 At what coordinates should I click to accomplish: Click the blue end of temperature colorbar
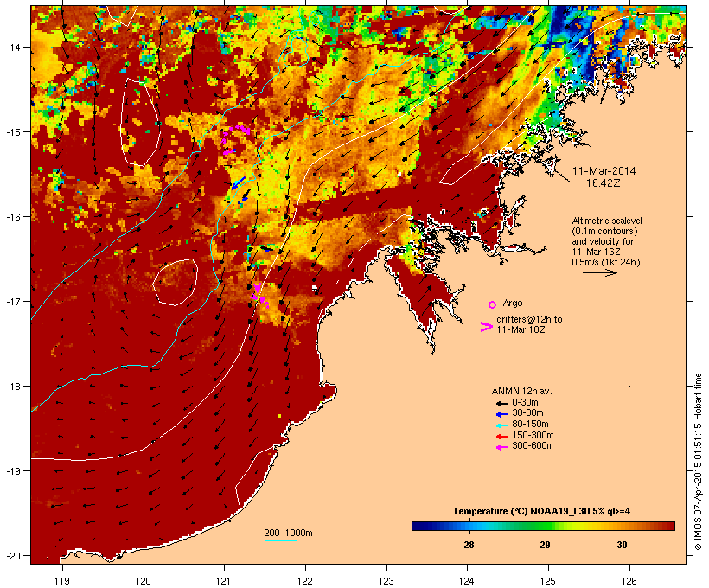point(419,526)
